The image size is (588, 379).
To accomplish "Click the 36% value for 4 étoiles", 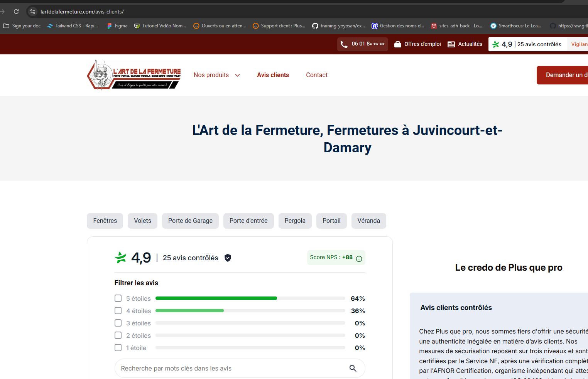I will click(358, 311).
